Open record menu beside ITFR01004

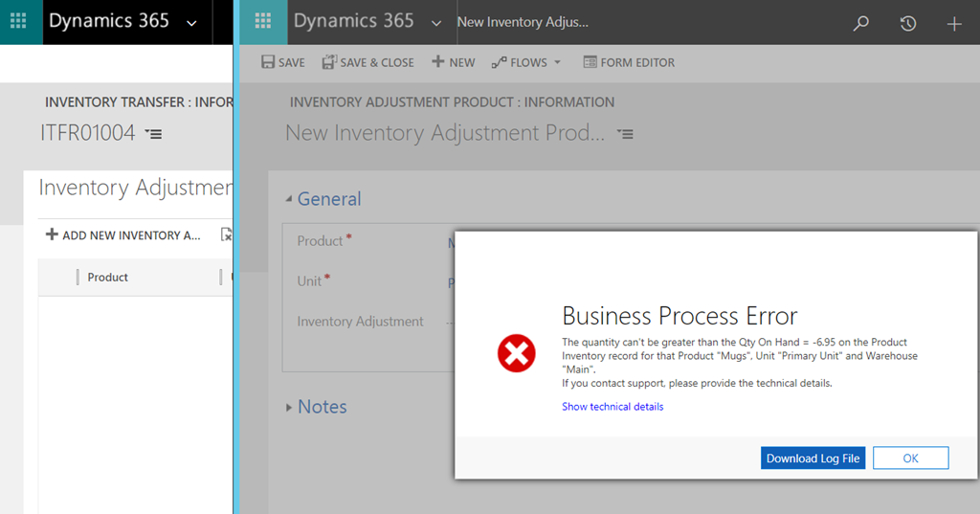[154, 134]
